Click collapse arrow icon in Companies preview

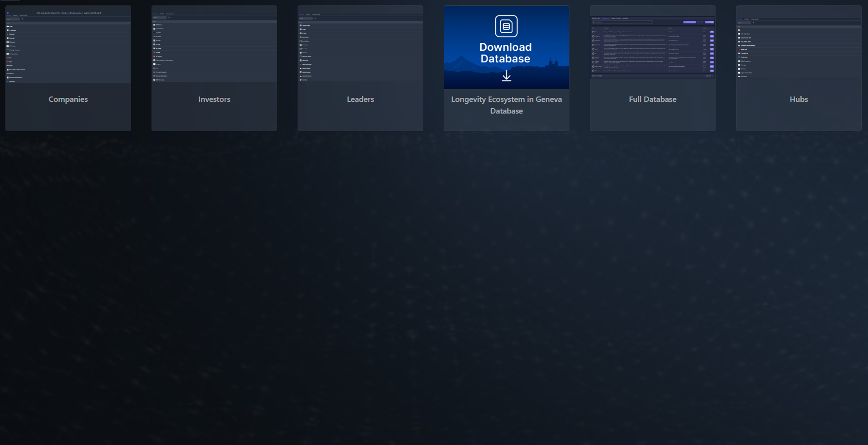coord(7,13)
